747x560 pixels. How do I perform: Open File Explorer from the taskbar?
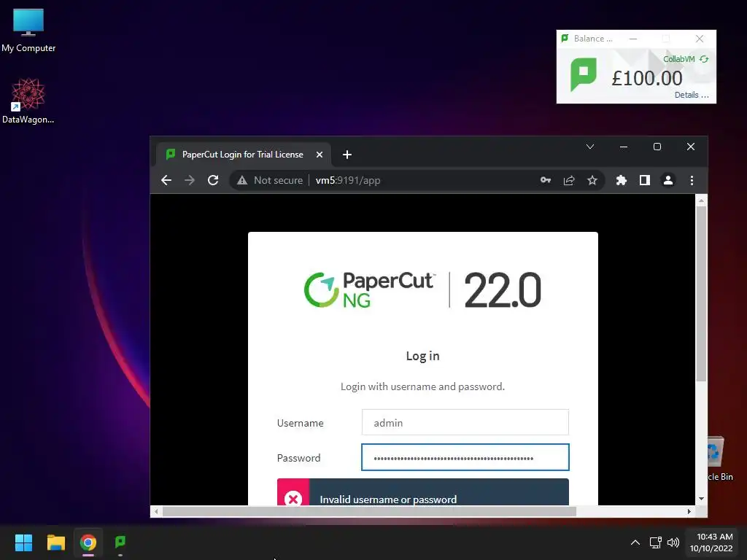click(x=55, y=542)
